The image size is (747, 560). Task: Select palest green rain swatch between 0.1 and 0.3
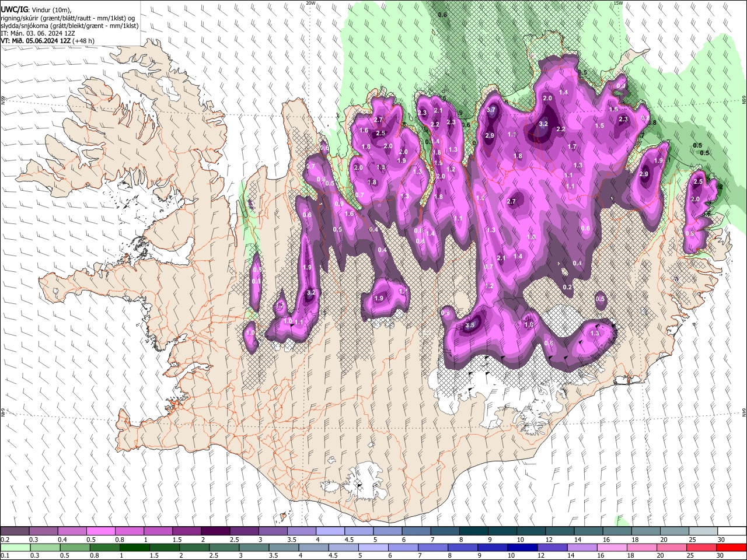15,548
